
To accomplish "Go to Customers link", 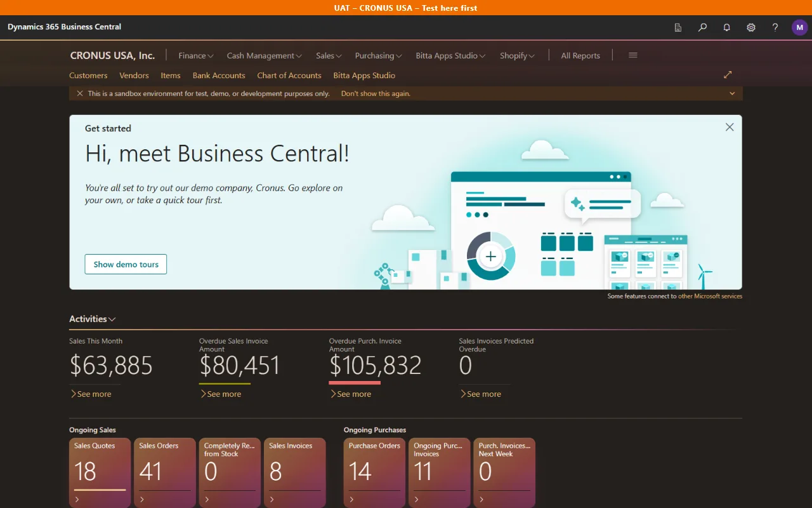I will coord(88,75).
